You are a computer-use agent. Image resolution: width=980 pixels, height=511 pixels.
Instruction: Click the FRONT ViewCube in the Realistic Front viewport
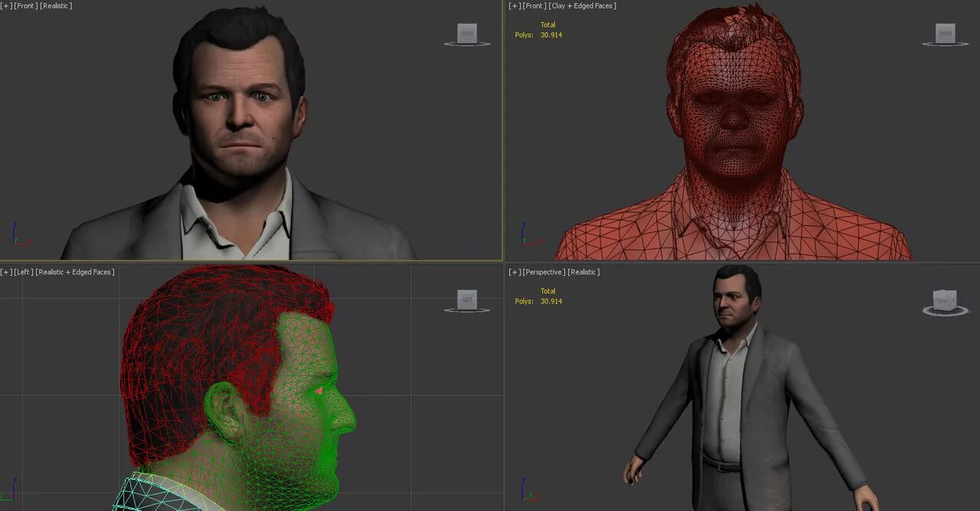467,34
